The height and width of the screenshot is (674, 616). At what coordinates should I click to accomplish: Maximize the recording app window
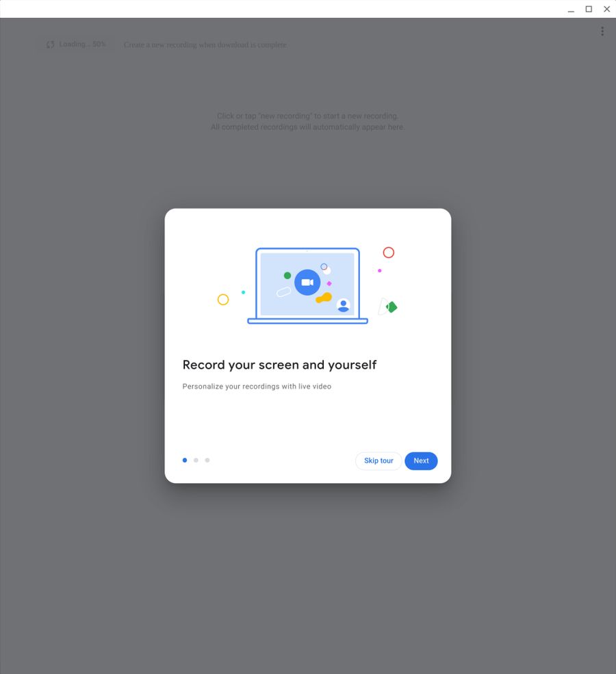589,9
